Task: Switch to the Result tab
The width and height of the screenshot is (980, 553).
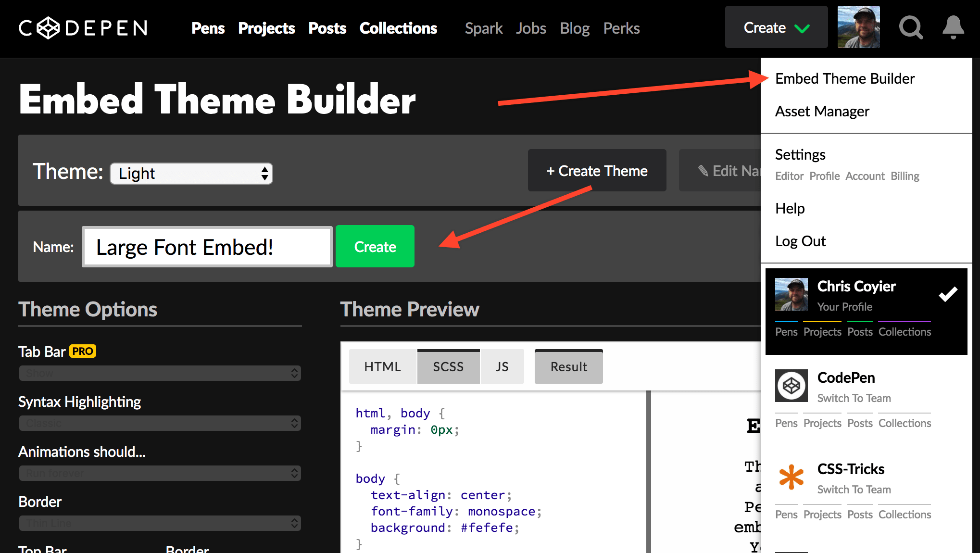Action: [568, 366]
